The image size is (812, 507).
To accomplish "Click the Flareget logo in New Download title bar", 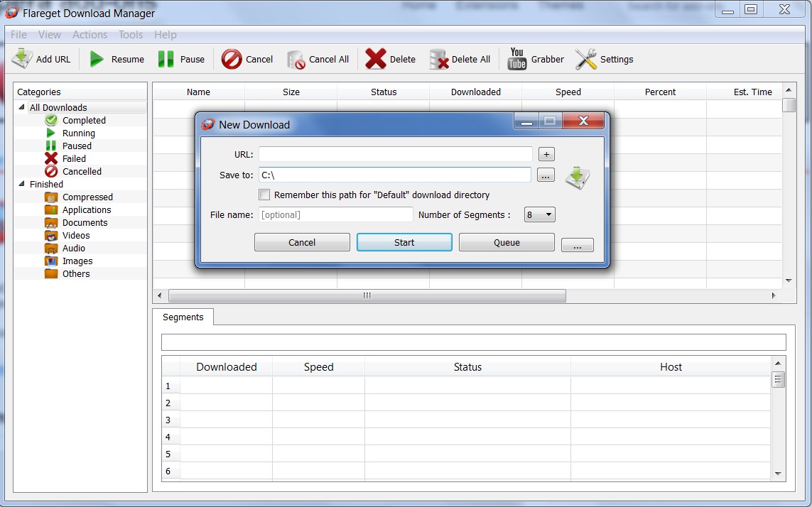I will click(x=207, y=124).
